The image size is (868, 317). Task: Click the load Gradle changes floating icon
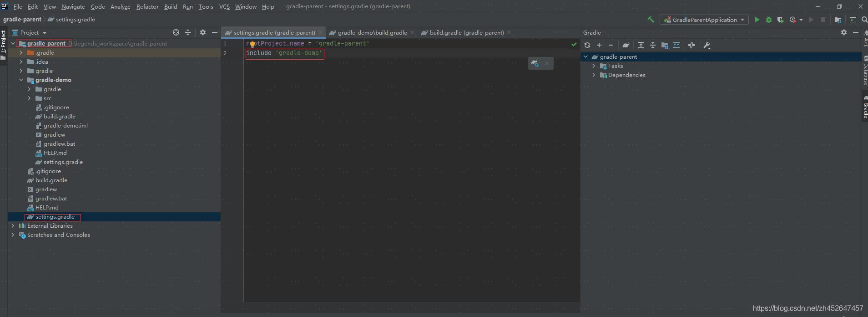click(535, 63)
